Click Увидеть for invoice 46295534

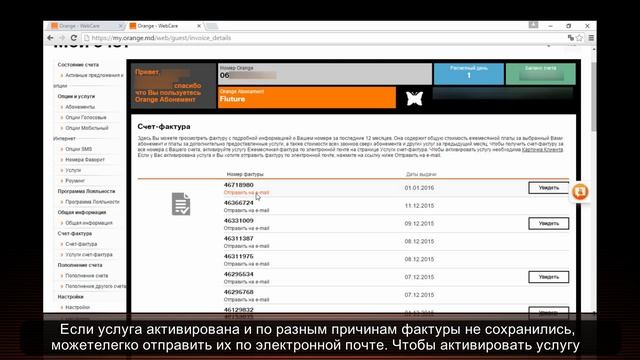[x=549, y=277]
